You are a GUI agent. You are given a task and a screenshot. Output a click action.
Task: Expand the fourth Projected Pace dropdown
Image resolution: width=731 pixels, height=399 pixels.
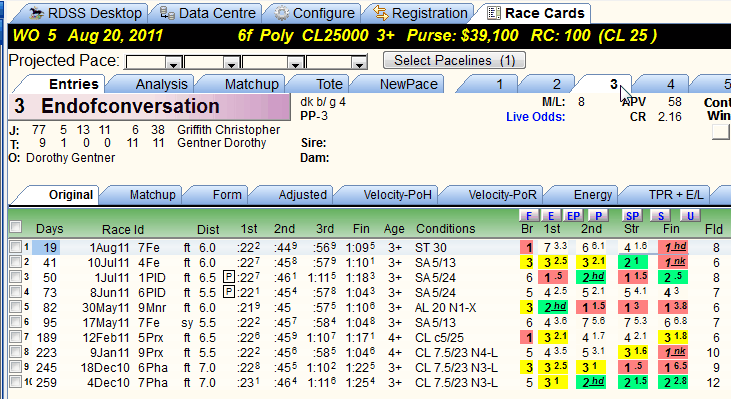359,63
